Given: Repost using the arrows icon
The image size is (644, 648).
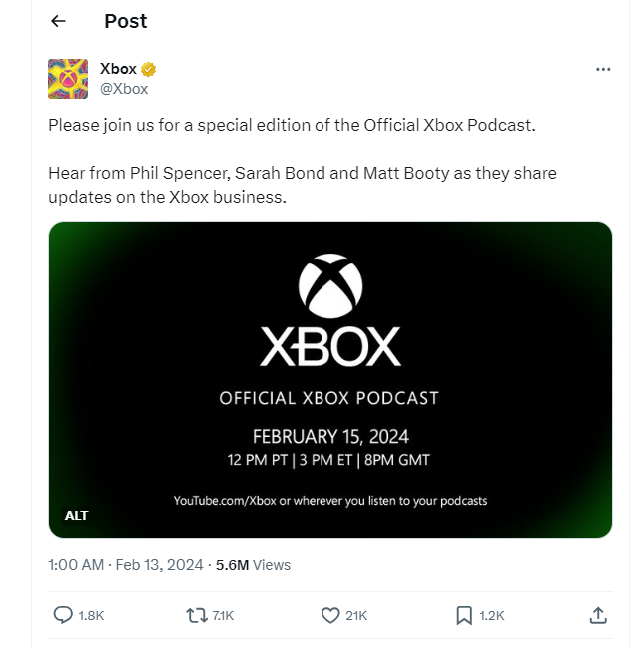Looking at the screenshot, I should tap(197, 615).
